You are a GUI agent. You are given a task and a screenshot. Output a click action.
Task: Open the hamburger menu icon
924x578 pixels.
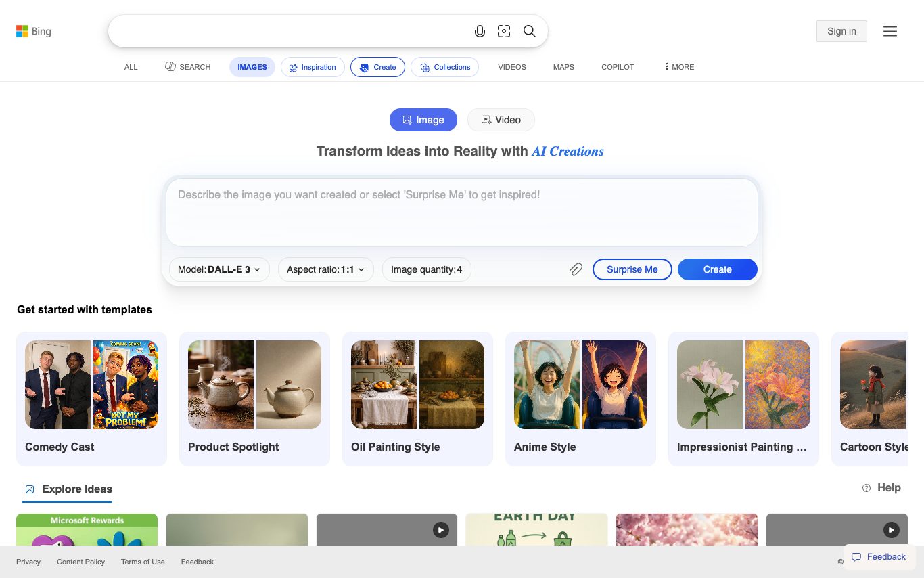890,31
